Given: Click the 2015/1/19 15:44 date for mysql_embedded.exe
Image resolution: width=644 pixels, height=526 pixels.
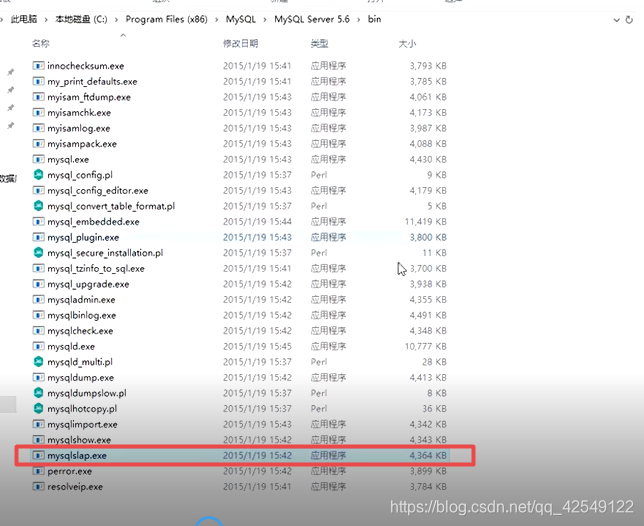Looking at the screenshot, I should click(257, 222).
